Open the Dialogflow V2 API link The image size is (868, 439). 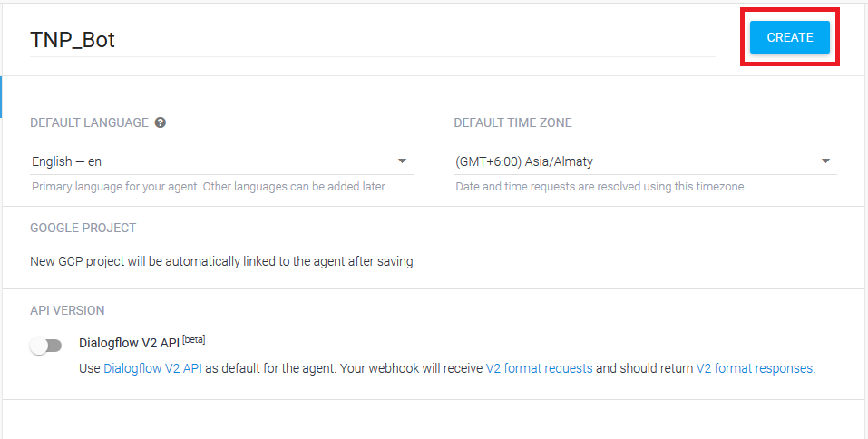pyautogui.click(x=151, y=368)
